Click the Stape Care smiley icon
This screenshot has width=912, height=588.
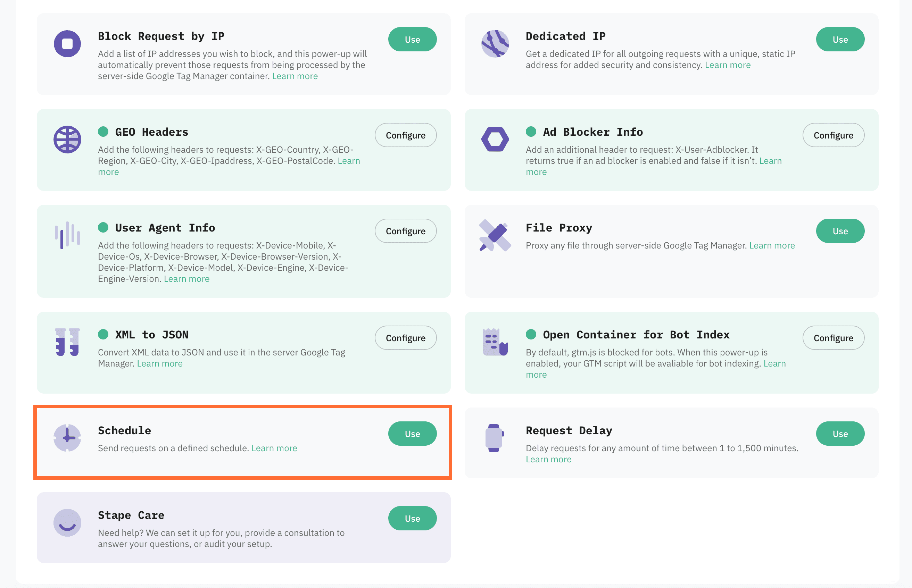pos(67,523)
